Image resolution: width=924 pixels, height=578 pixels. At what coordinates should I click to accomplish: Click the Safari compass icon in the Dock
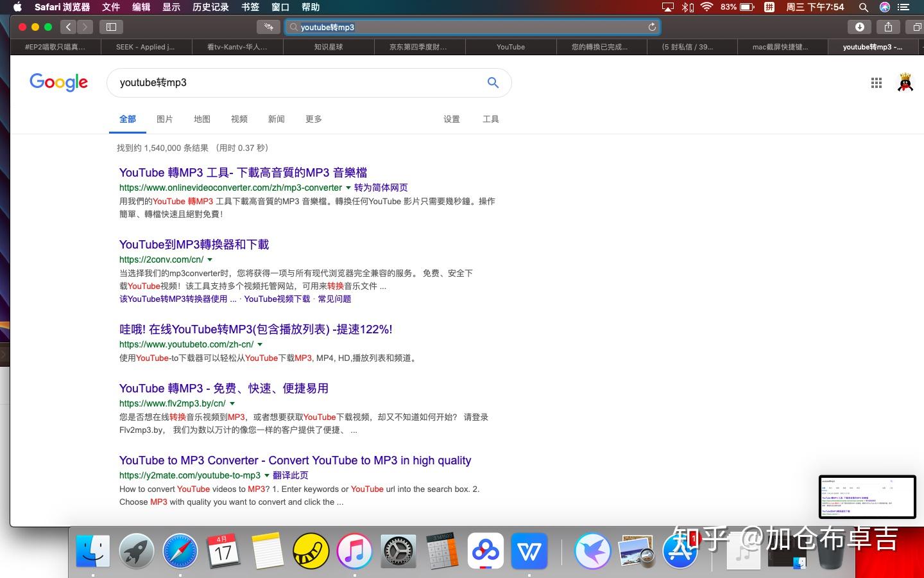pos(180,551)
